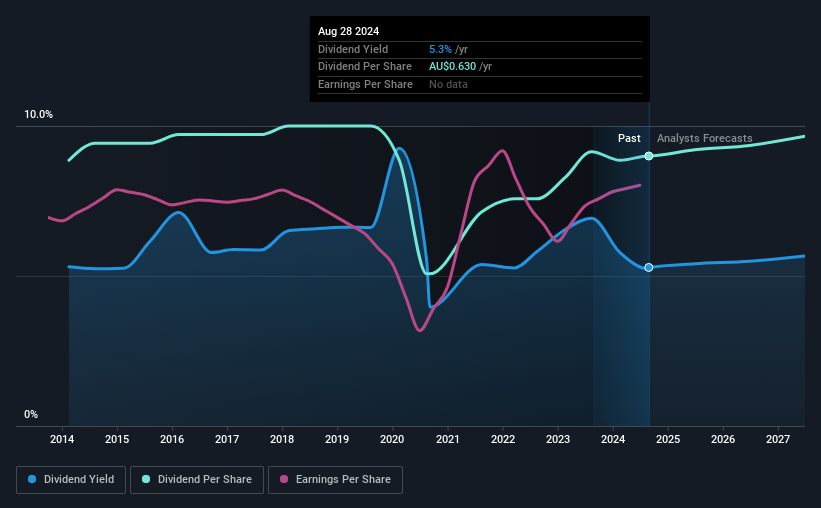Click the pink Earnings Per Share legend dot
Viewport: 821px width, 508px height.
click(284, 479)
